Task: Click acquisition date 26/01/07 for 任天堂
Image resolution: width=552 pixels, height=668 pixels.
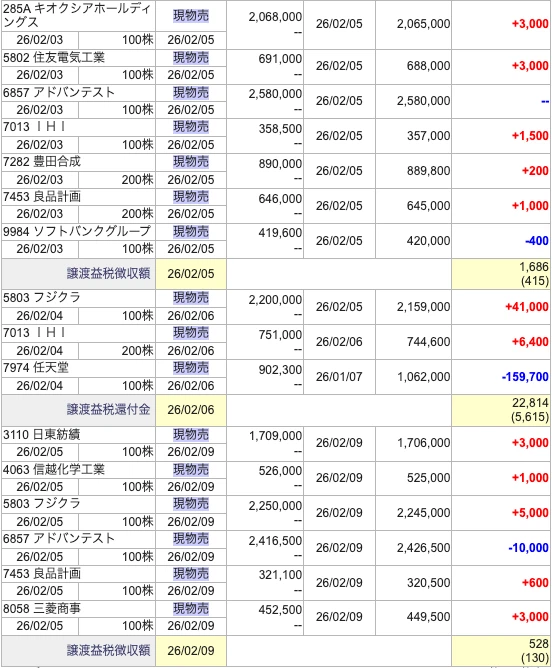Action: tap(339, 377)
